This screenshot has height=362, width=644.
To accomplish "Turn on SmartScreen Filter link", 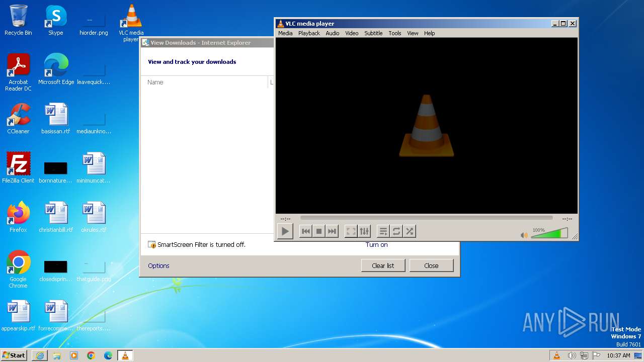I will [376, 245].
